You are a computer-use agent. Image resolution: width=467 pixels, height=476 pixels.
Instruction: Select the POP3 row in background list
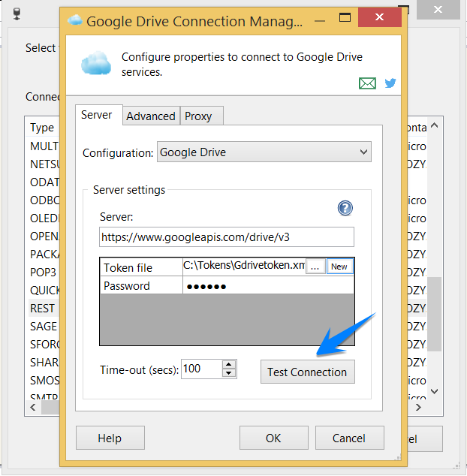coord(43,272)
